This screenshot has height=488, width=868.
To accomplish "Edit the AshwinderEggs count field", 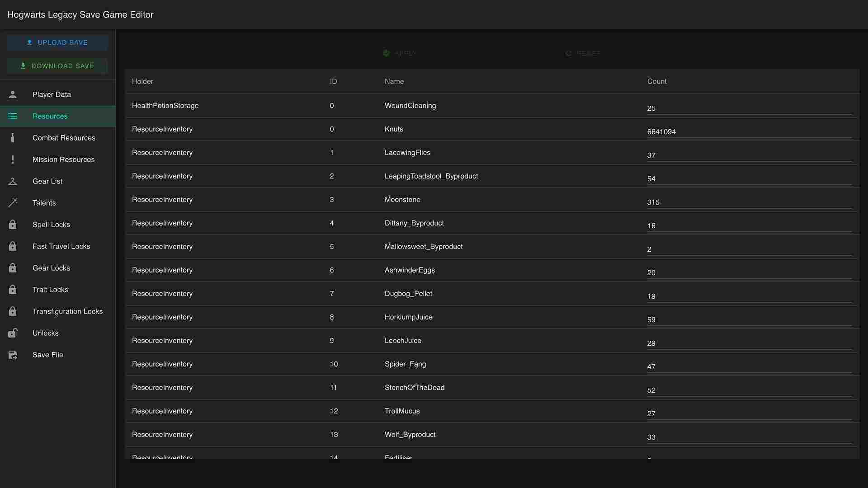I will [x=749, y=272].
